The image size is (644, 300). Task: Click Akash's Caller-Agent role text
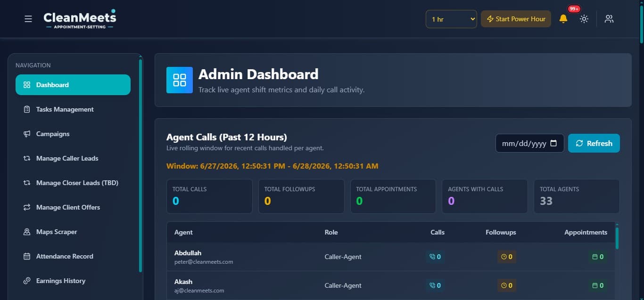coord(343,285)
